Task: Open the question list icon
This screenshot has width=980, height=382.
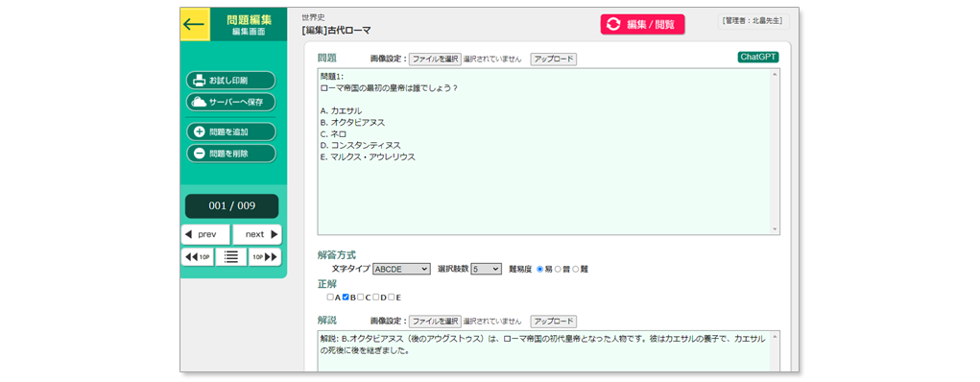Action: [x=231, y=257]
